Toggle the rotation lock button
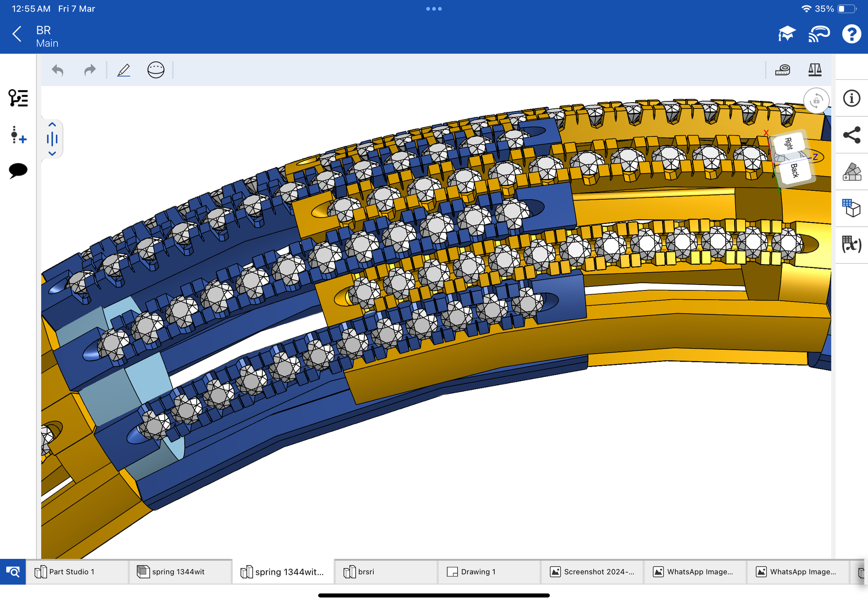Viewport: 868px width, 603px height. (816, 101)
